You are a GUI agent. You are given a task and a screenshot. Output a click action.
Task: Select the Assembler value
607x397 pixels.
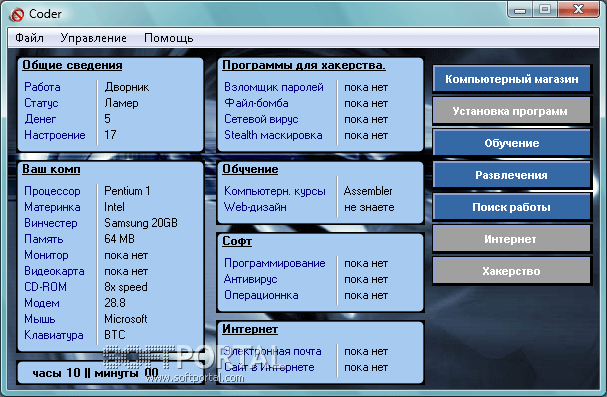pyautogui.click(x=368, y=191)
